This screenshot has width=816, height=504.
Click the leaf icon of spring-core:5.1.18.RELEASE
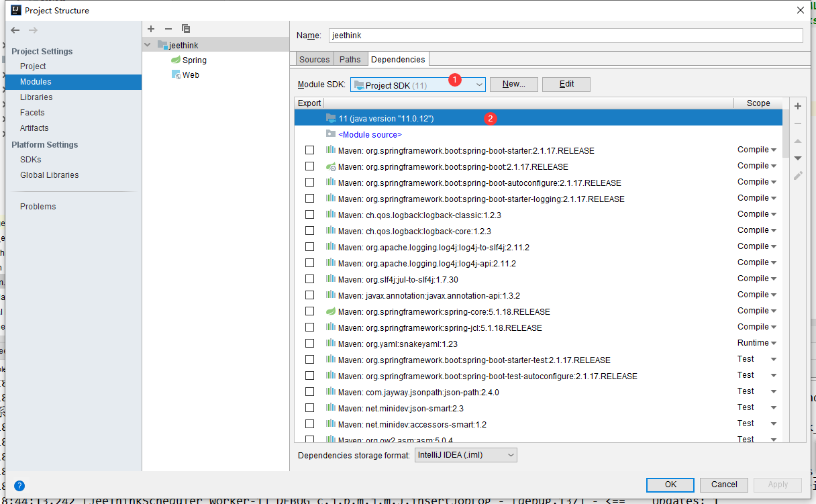pos(331,311)
